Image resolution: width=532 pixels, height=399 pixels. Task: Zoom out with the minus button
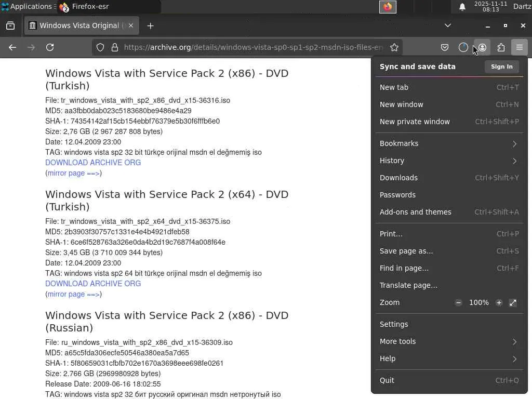pyautogui.click(x=458, y=302)
